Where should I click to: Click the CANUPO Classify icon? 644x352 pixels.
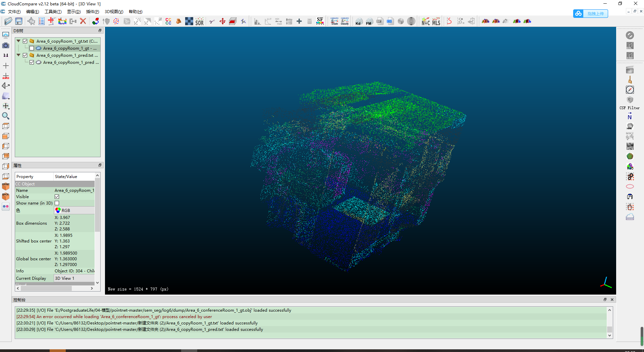(345, 21)
